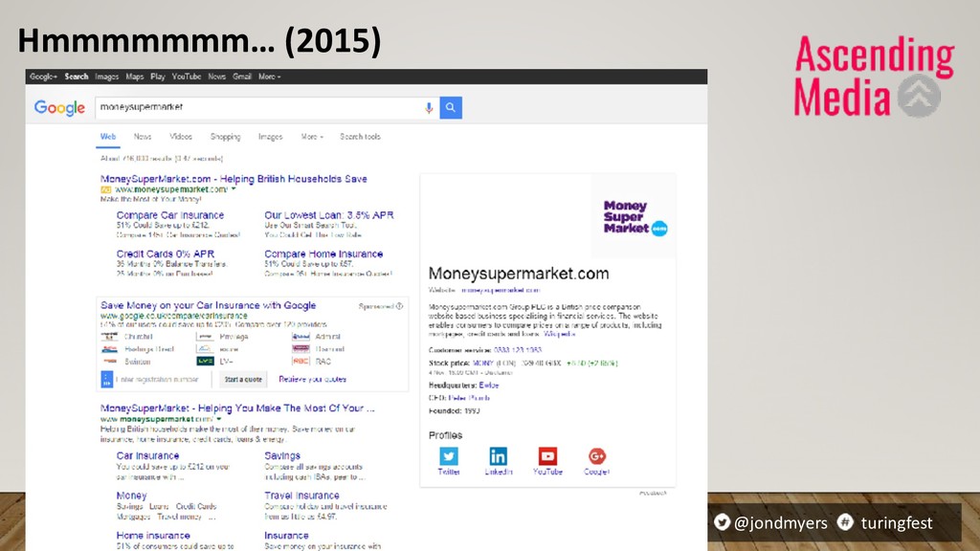Screen dimensions: 980x551
Task: Click the blue magnifier search button
Action: coord(451,107)
